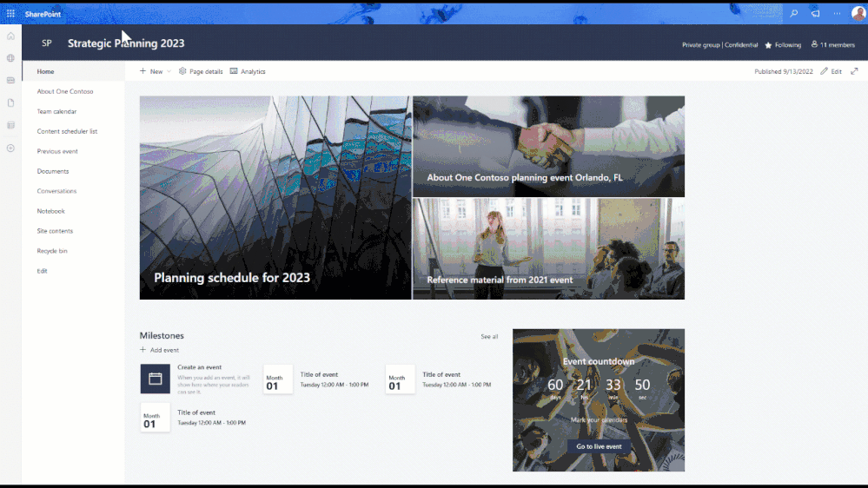868x488 pixels.
Task: Open the user profile avatar
Action: pyautogui.click(x=858, y=13)
